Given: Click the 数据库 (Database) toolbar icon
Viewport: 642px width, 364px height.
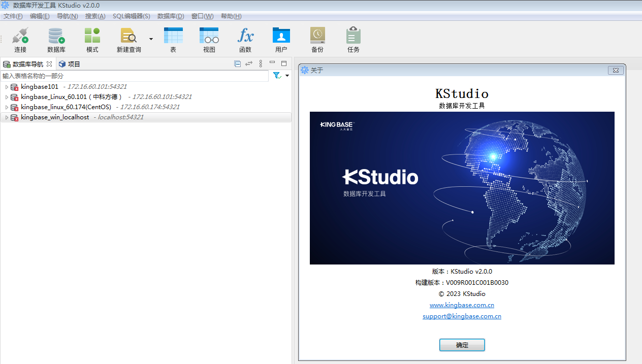Looking at the screenshot, I should 56,36.
